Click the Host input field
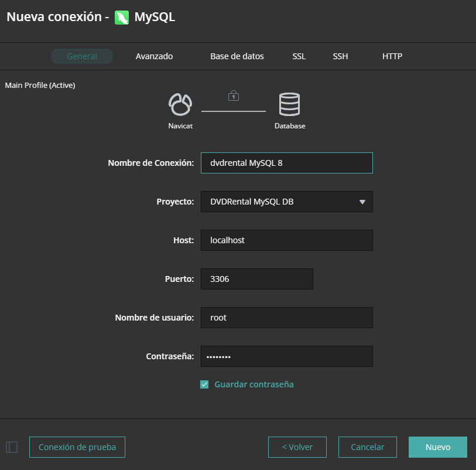 pos(286,240)
